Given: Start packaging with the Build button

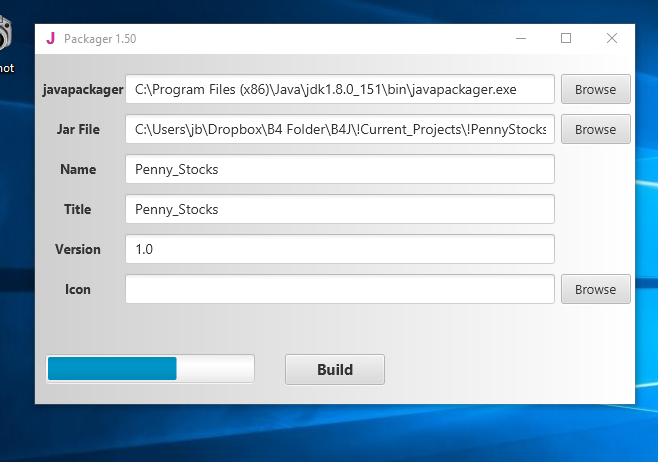Looking at the screenshot, I should (335, 369).
